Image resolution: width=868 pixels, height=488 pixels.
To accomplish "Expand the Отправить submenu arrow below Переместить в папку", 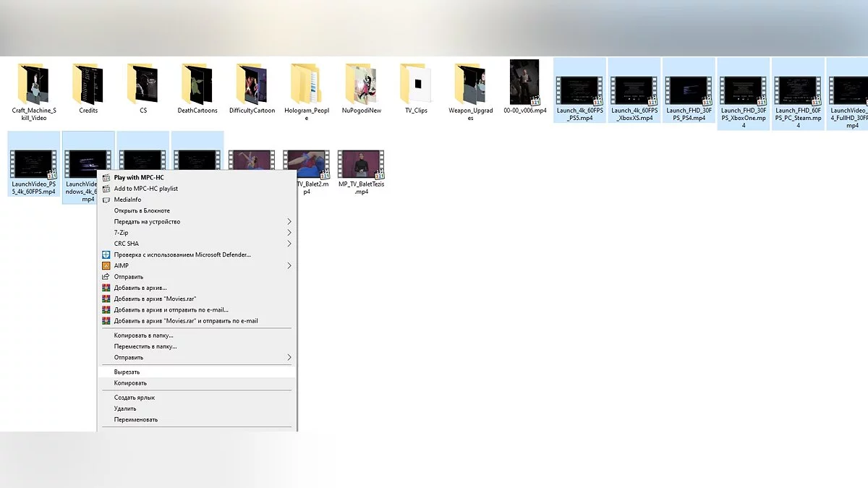I will click(x=289, y=357).
